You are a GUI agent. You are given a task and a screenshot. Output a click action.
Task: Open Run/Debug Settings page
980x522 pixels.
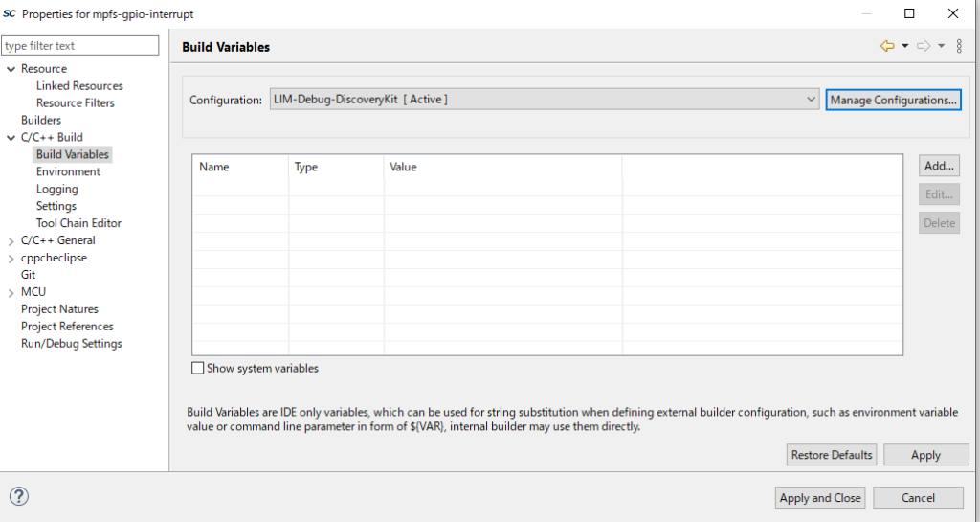(x=72, y=344)
